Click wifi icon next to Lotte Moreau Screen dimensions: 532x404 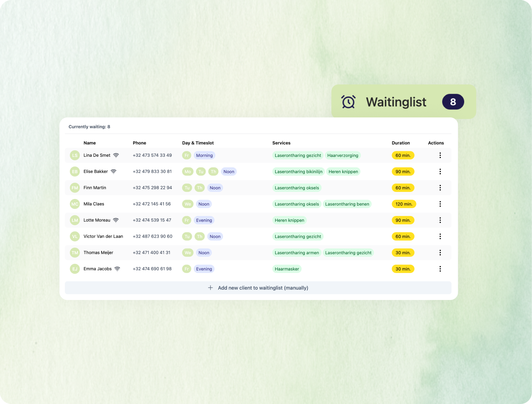pyautogui.click(x=116, y=220)
